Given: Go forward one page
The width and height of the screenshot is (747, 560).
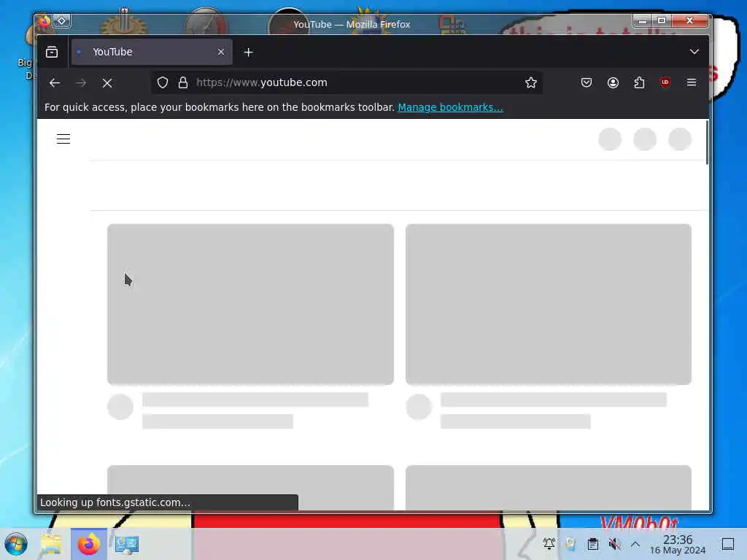Looking at the screenshot, I should (x=81, y=83).
